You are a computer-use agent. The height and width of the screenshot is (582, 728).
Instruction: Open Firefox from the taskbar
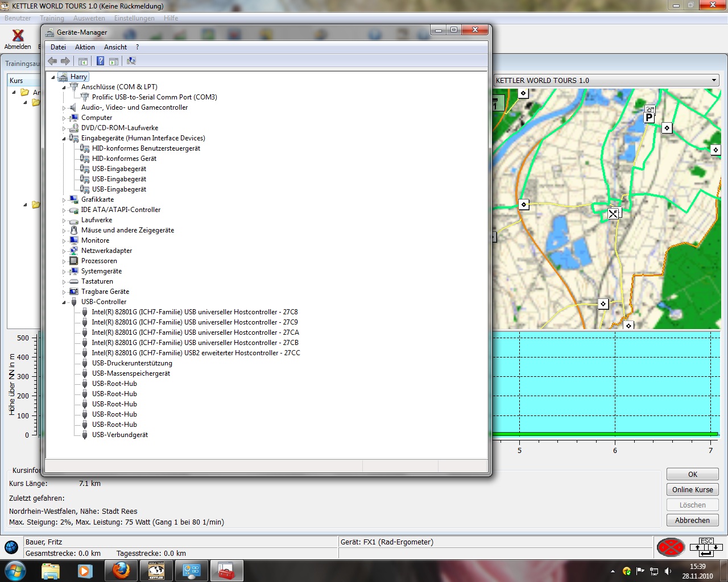click(121, 571)
